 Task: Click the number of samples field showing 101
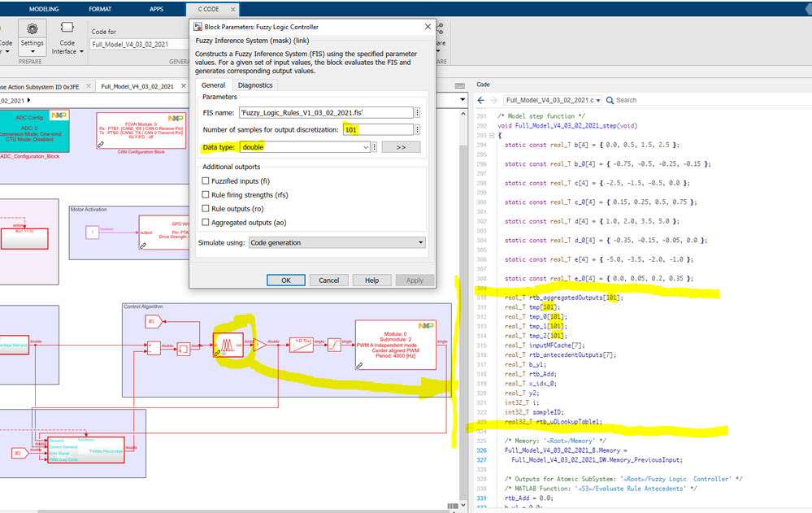[x=378, y=129]
